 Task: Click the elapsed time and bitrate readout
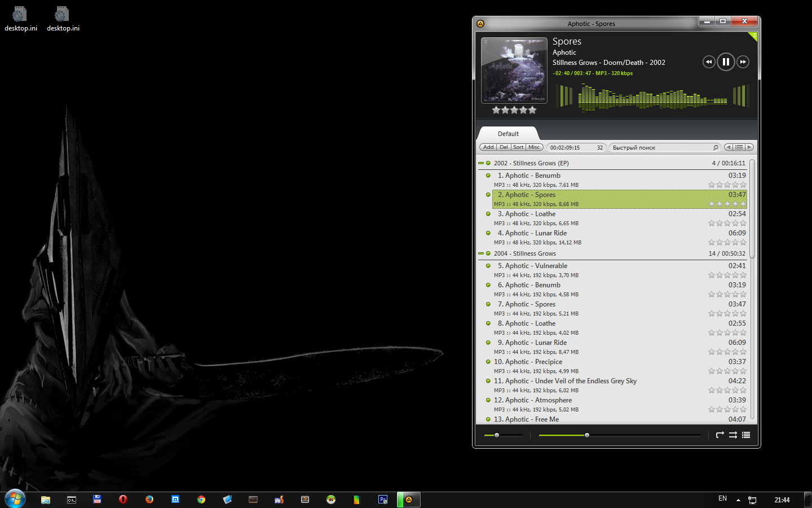tap(593, 73)
